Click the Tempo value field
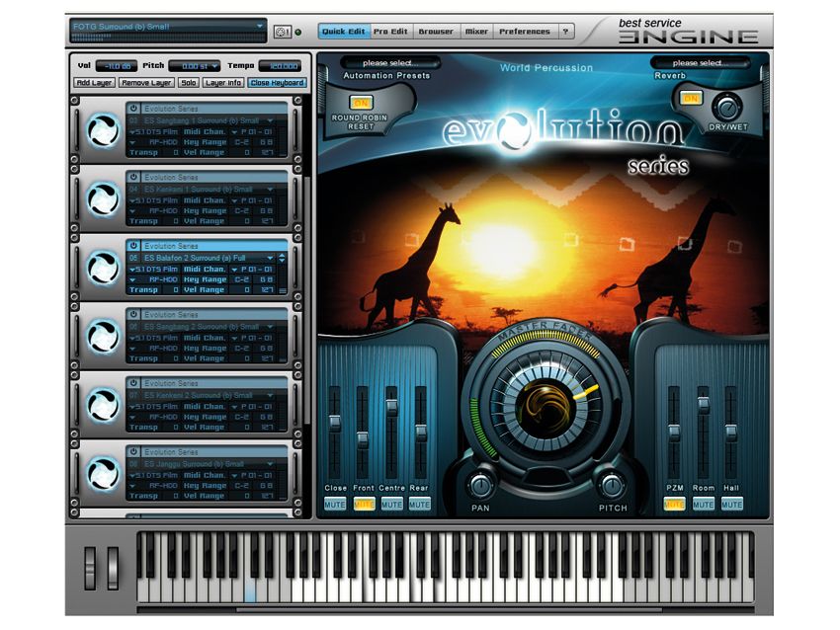The width and height of the screenshot is (840, 630). 280,66
